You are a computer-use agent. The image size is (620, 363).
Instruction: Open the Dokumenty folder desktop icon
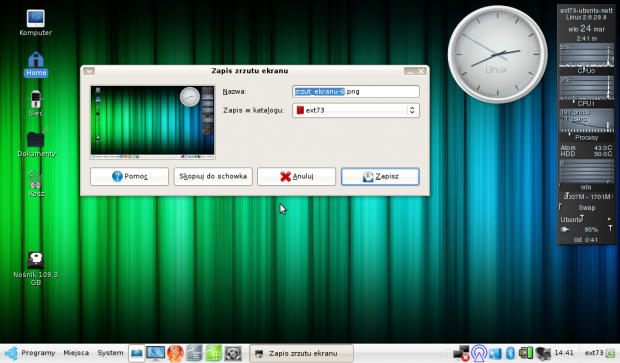point(36,142)
